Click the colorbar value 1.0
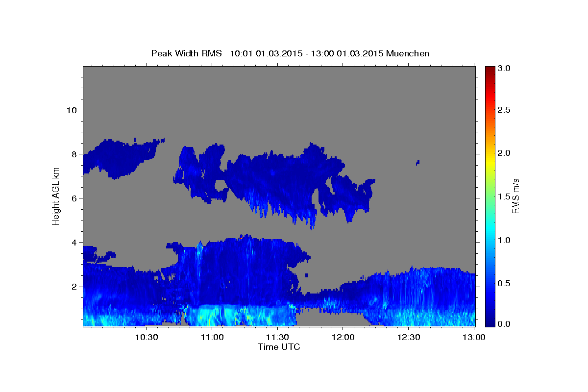Viewport: 588px width, 392px height. point(504,240)
